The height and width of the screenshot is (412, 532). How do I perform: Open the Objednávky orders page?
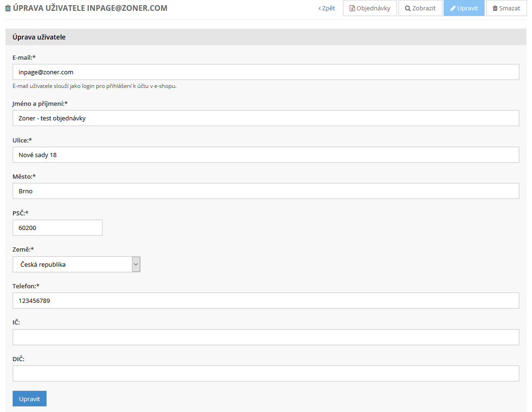373,8
